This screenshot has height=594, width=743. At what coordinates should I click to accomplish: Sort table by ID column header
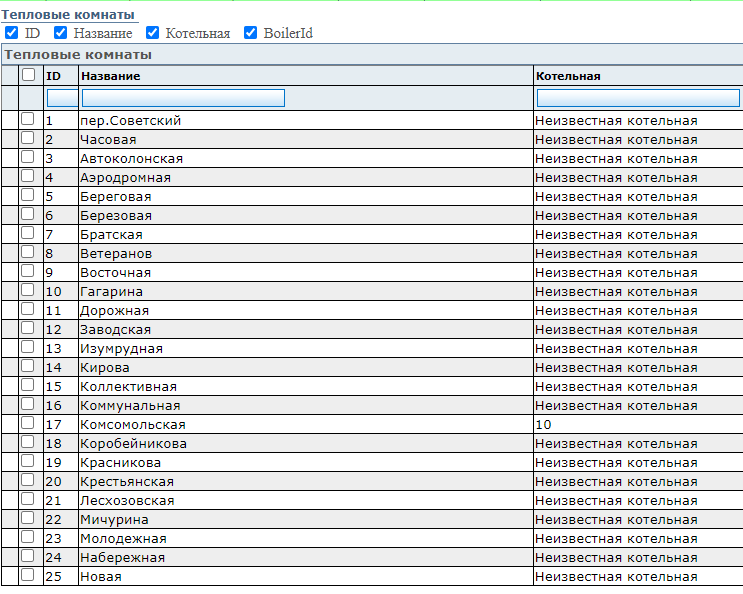[54, 76]
